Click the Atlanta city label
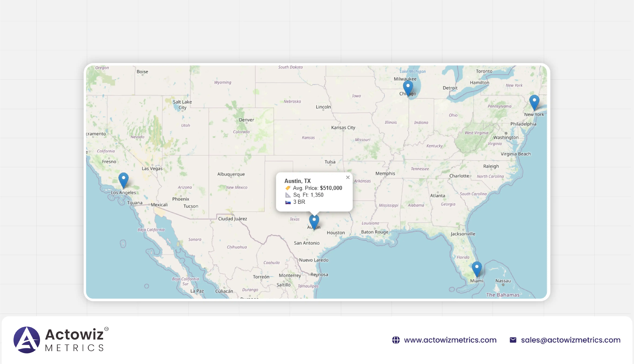 coord(437,196)
